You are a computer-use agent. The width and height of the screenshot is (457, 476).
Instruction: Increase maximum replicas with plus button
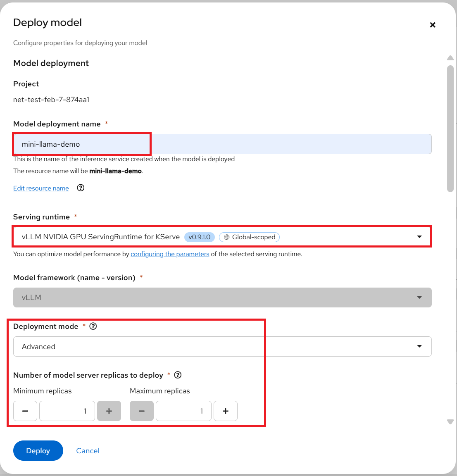[x=226, y=411]
